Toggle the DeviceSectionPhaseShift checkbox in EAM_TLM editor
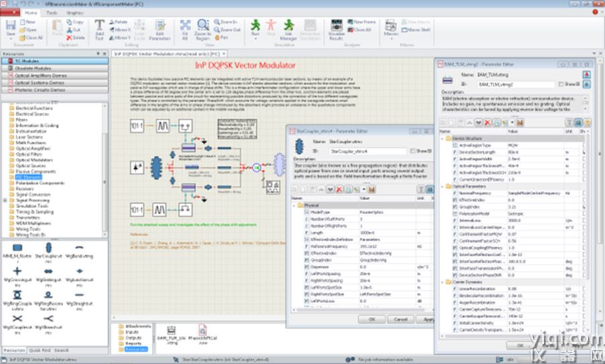 click(x=455, y=275)
